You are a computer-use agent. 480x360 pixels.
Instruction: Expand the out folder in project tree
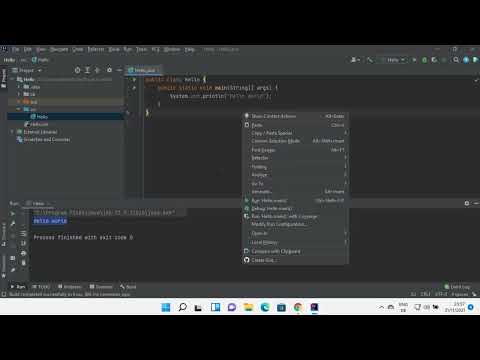19,101
